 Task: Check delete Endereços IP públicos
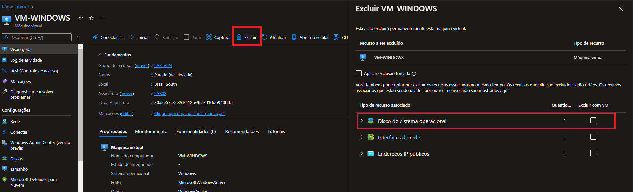593,153
